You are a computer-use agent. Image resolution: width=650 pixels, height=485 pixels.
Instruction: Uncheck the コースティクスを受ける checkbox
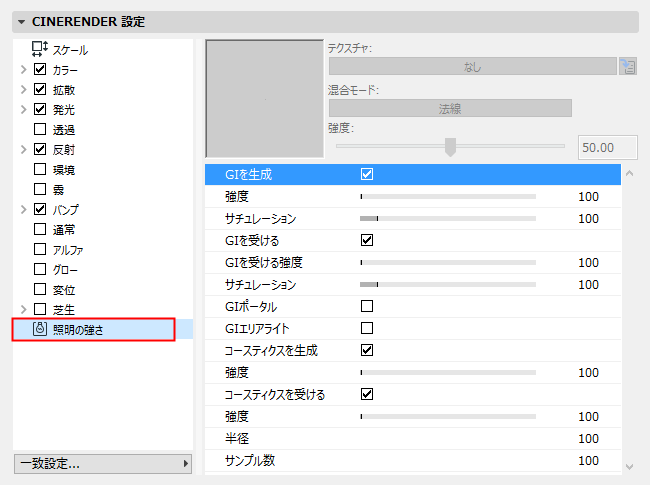click(x=367, y=394)
